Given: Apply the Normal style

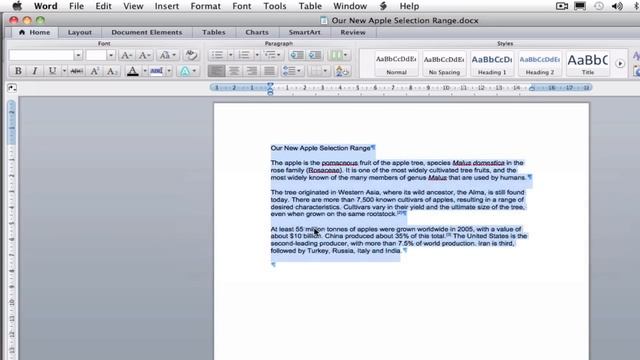Looking at the screenshot, I should pos(396,64).
